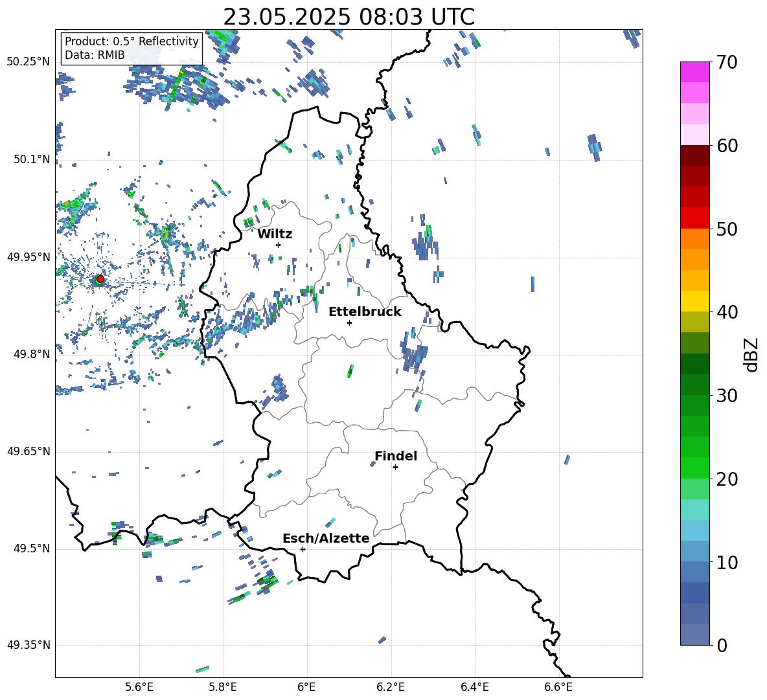Click the 50.25°N latitude label
Screen dimensions: 767x700
29,62
